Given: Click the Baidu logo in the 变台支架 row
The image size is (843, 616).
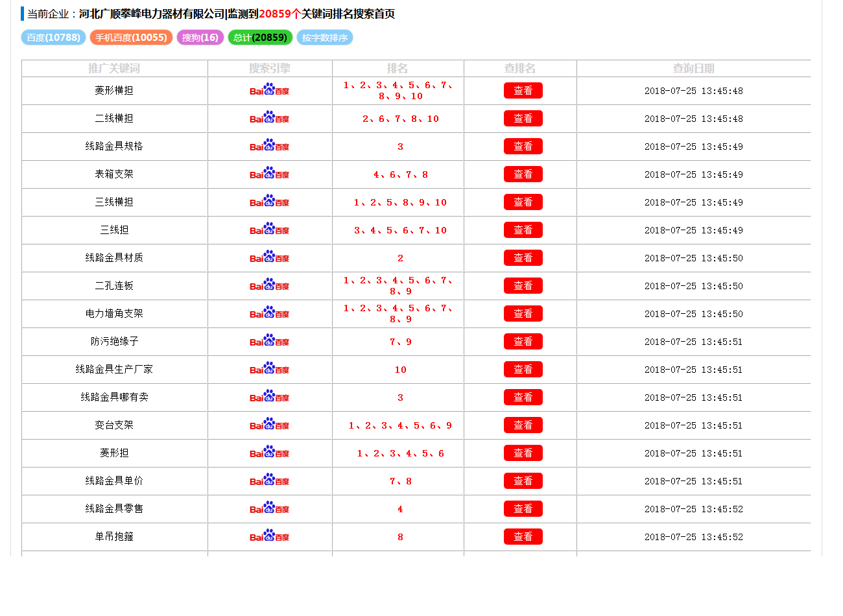Looking at the screenshot, I should (x=269, y=425).
